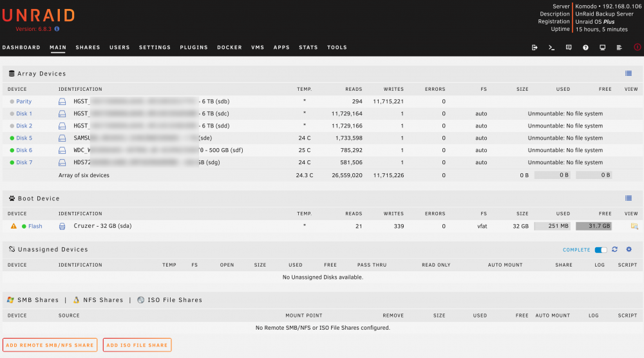This screenshot has height=358, width=644.
Task: Open the Disk 1 link
Action: (x=24, y=114)
